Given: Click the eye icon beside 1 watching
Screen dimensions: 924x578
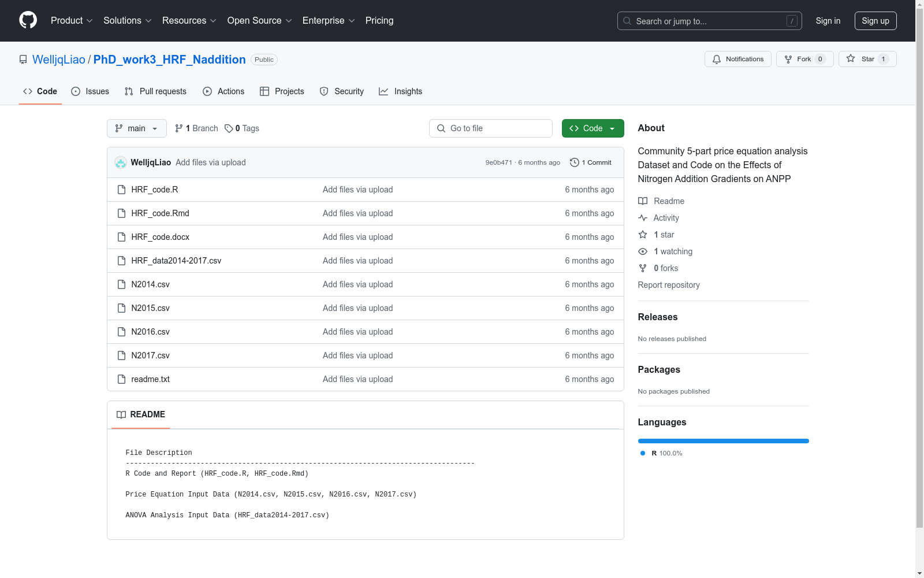Looking at the screenshot, I should (x=643, y=251).
